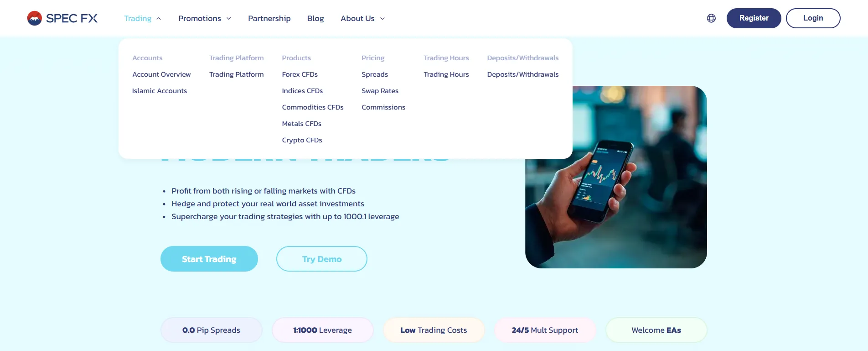View Swap Rates under Pricing
This screenshot has height=351, width=868.
tap(380, 91)
